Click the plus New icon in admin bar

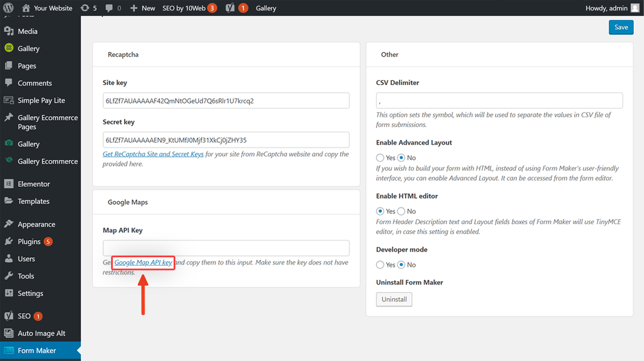134,8
